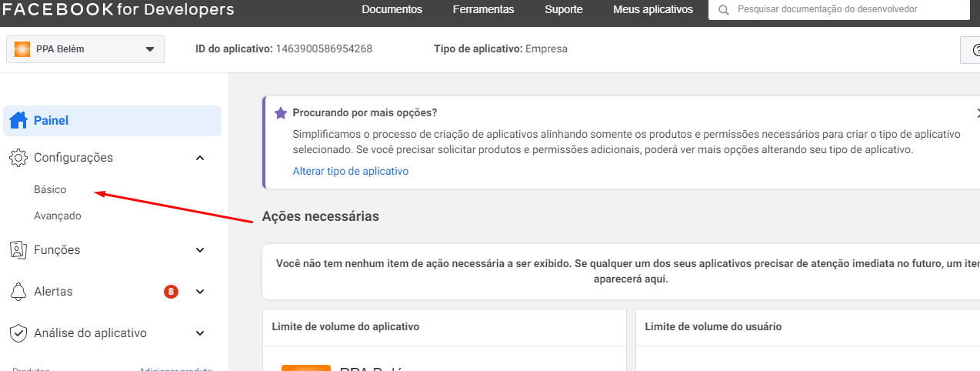This screenshot has width=980, height=371.
Task: Click the Configurações label
Action: pos(73,158)
